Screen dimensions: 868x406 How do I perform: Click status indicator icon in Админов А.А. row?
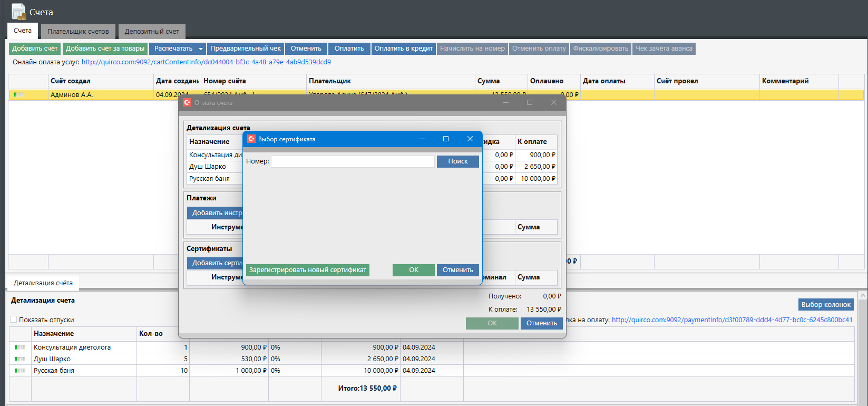tap(19, 95)
